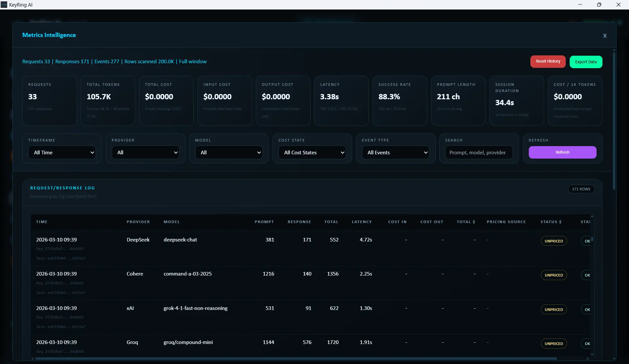Viewport: 629px width, 364px height.
Task: Open the All Events event type dropdown
Action: tap(395, 152)
